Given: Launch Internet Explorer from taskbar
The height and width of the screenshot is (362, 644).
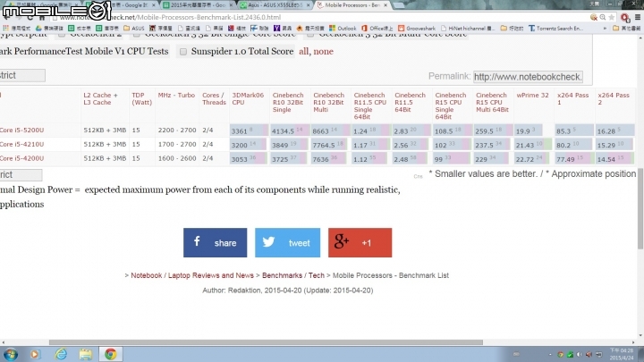Looking at the screenshot, I should click(x=61, y=354).
